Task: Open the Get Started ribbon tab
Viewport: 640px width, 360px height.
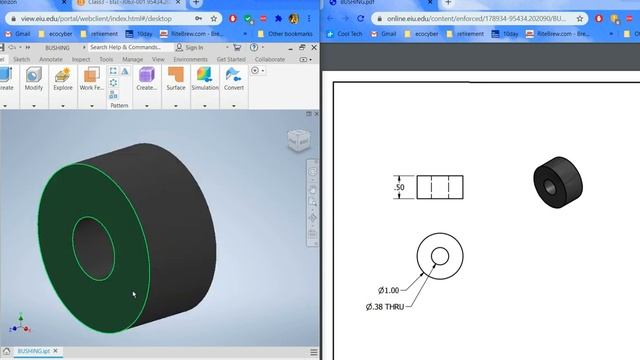Action: [231, 60]
